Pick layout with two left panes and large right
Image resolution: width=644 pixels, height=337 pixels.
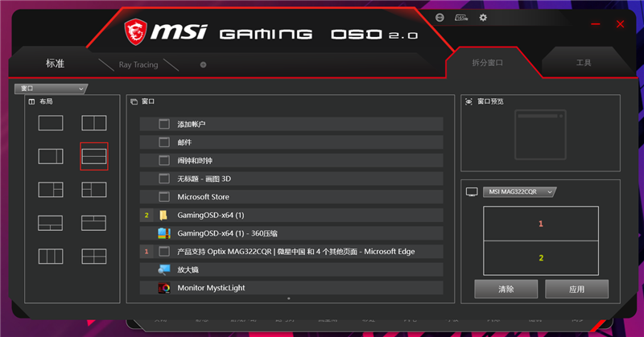point(94,190)
